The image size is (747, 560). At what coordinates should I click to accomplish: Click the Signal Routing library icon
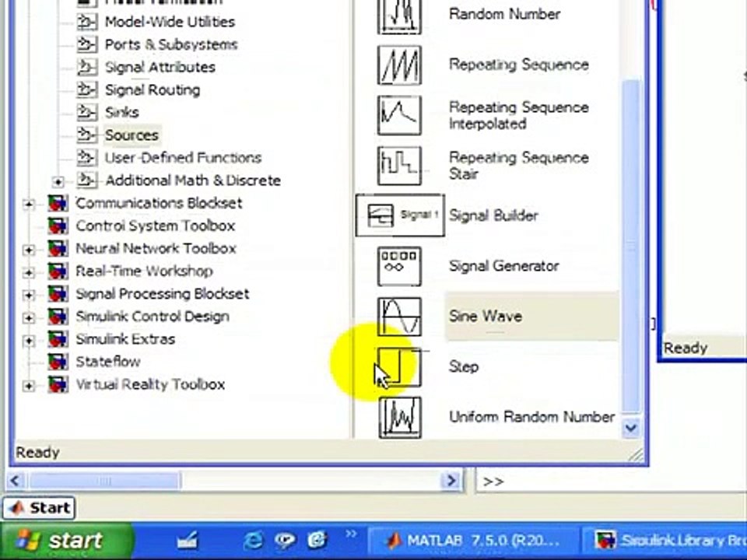point(86,89)
